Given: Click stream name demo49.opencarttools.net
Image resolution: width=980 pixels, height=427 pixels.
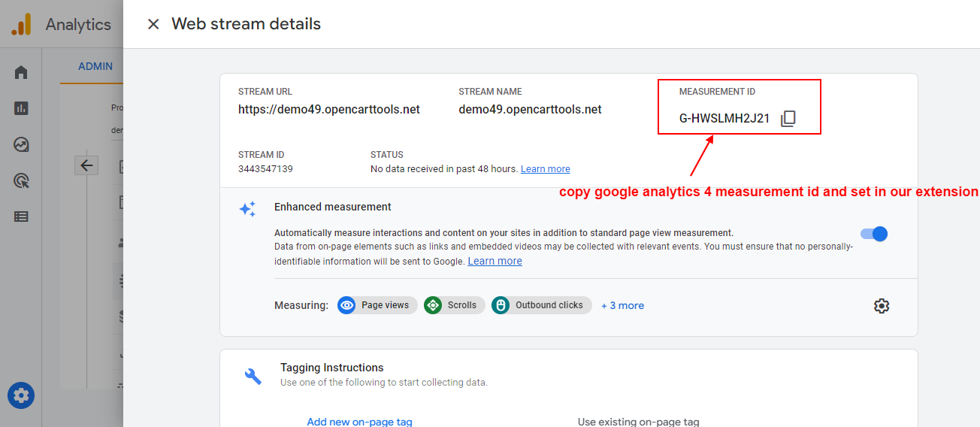Looking at the screenshot, I should [530, 110].
